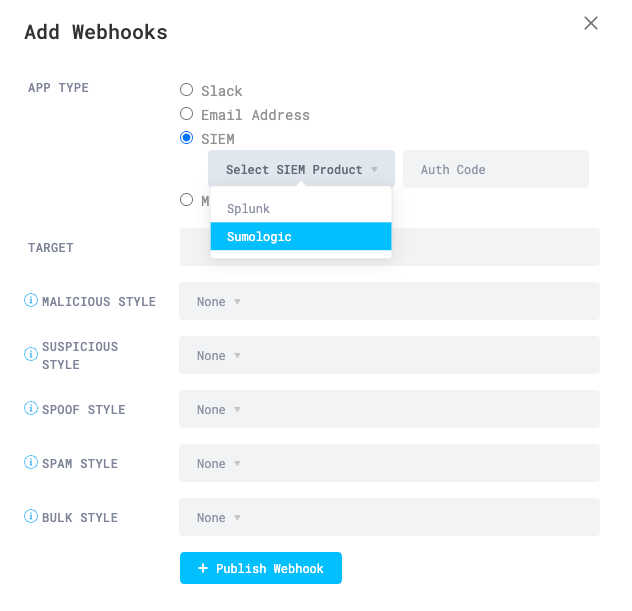Click info icon beside Spoof Style
This screenshot has width=632, height=611.
[x=31, y=409]
